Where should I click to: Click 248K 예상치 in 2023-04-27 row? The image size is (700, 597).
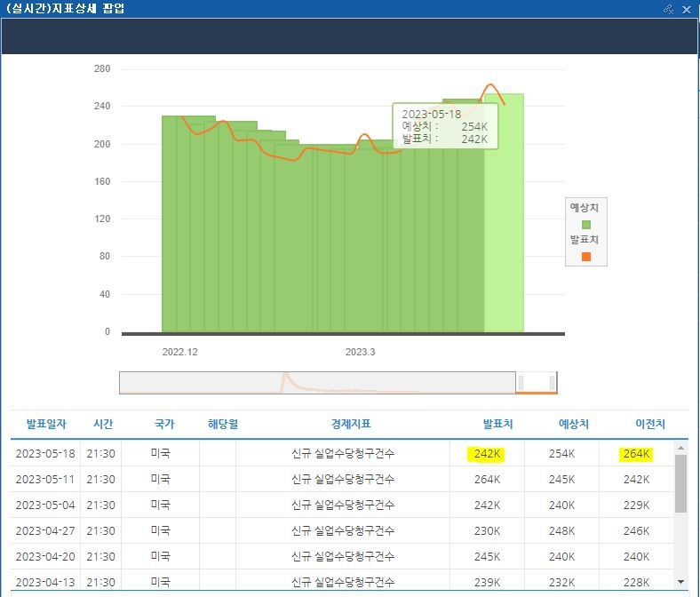(561, 531)
